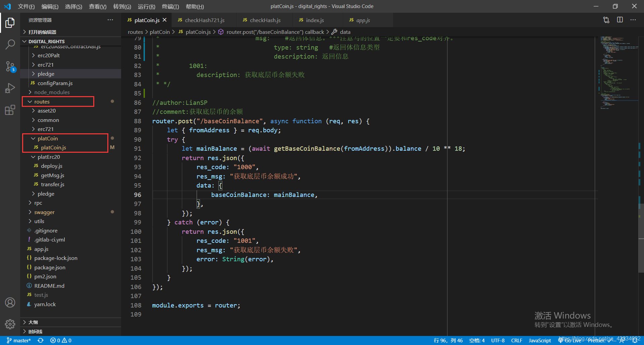Click the Open Changes compare icon
The height and width of the screenshot is (345, 644).
tap(606, 20)
